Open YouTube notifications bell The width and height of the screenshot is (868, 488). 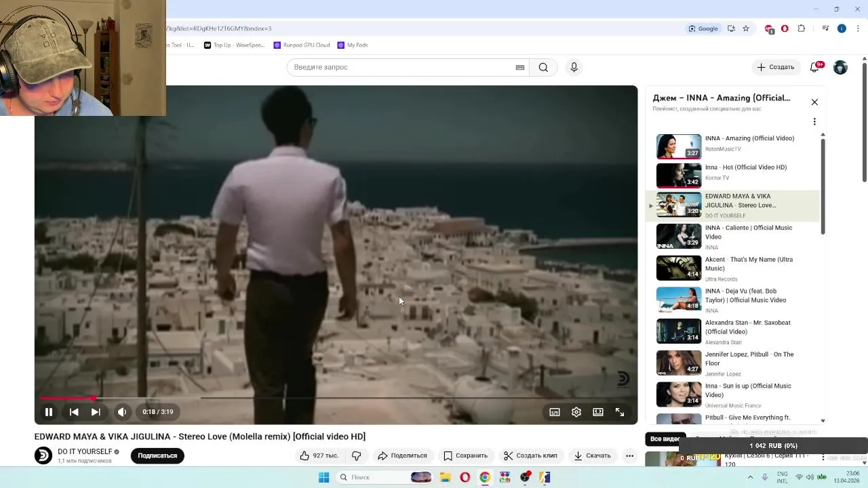816,67
